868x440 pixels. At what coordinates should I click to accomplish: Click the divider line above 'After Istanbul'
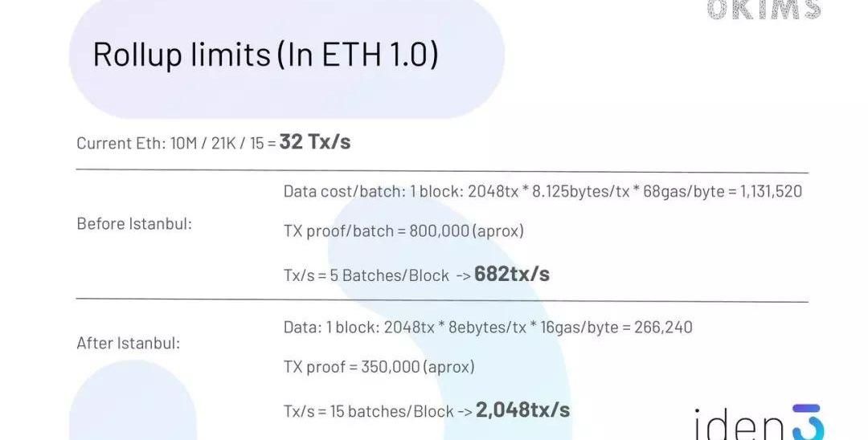click(442, 301)
